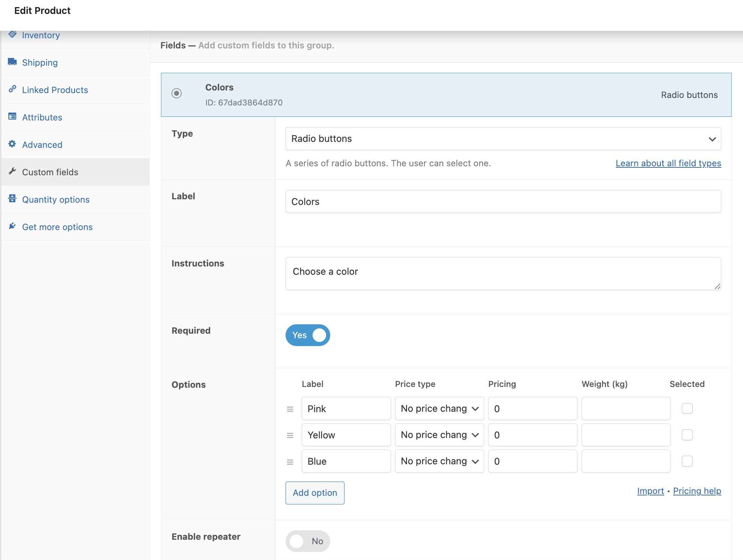Turn off the Required toggle
Viewport: 743px width, 560px height.
308,335
